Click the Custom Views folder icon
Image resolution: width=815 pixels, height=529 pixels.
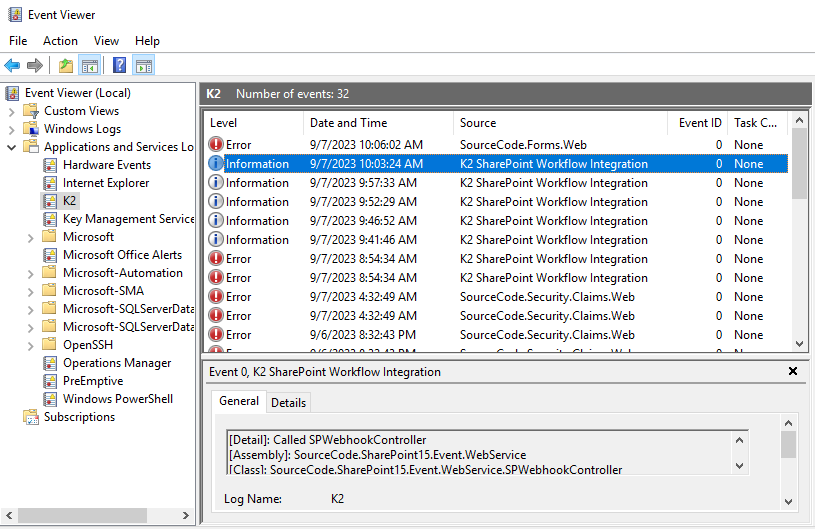click(31, 111)
